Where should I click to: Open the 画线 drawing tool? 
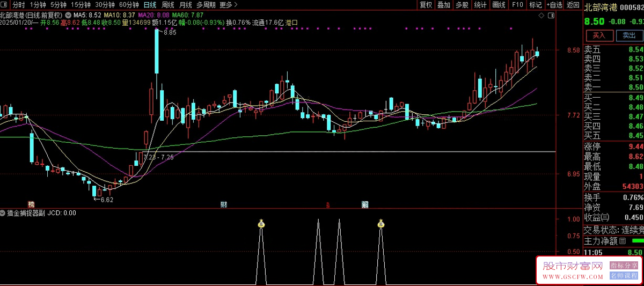[x=499, y=5]
